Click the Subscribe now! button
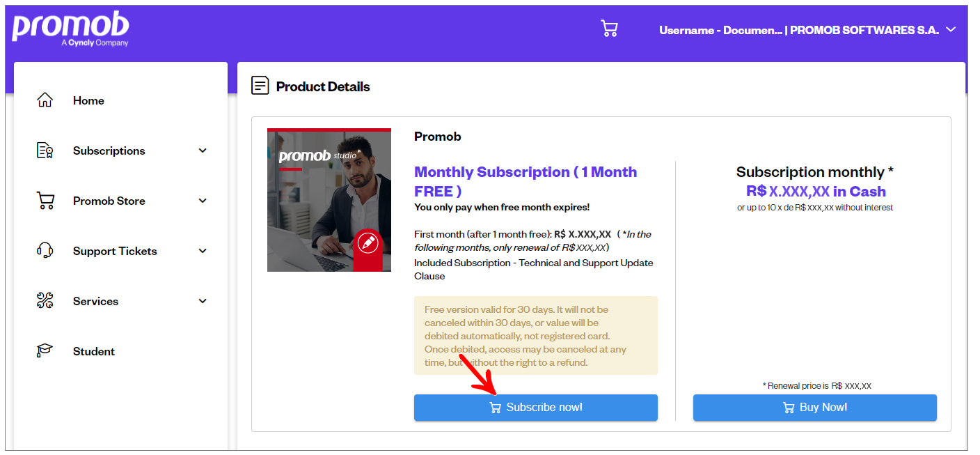This screenshot has width=980, height=455. [x=536, y=408]
